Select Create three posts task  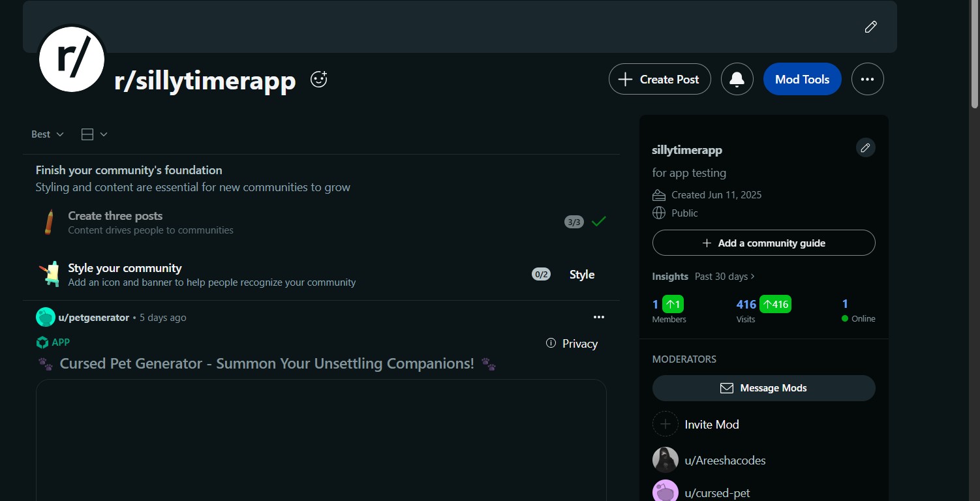321,222
